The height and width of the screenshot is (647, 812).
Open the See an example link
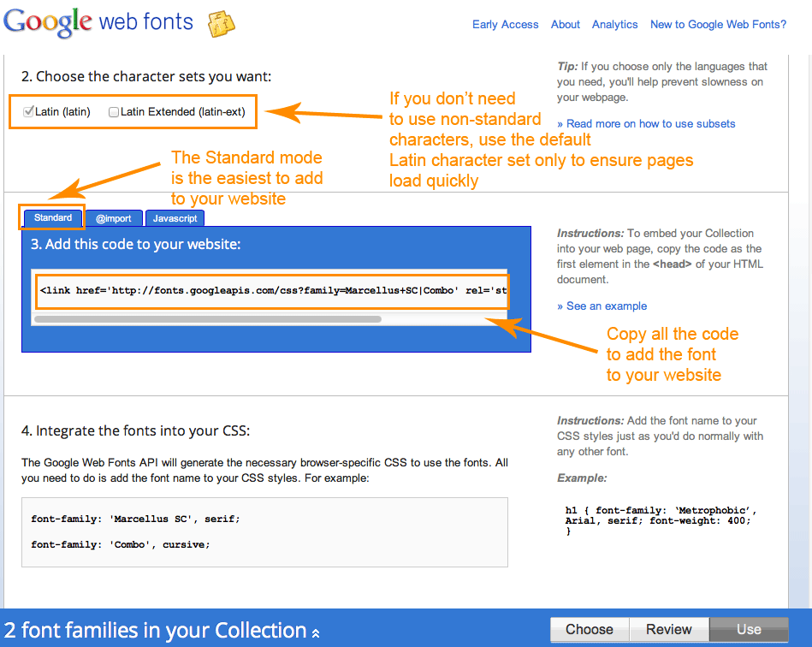(x=602, y=306)
